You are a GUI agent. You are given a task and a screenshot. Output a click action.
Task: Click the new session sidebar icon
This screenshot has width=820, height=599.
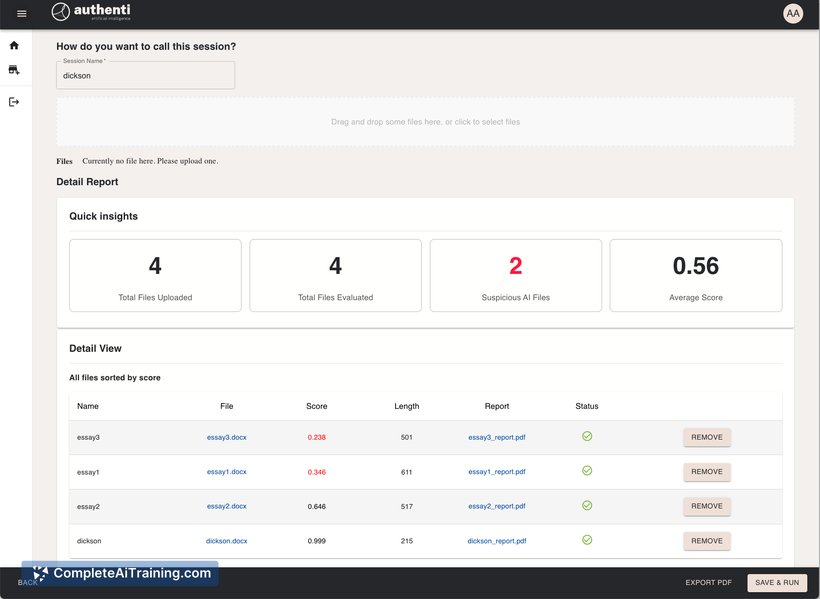[14, 70]
